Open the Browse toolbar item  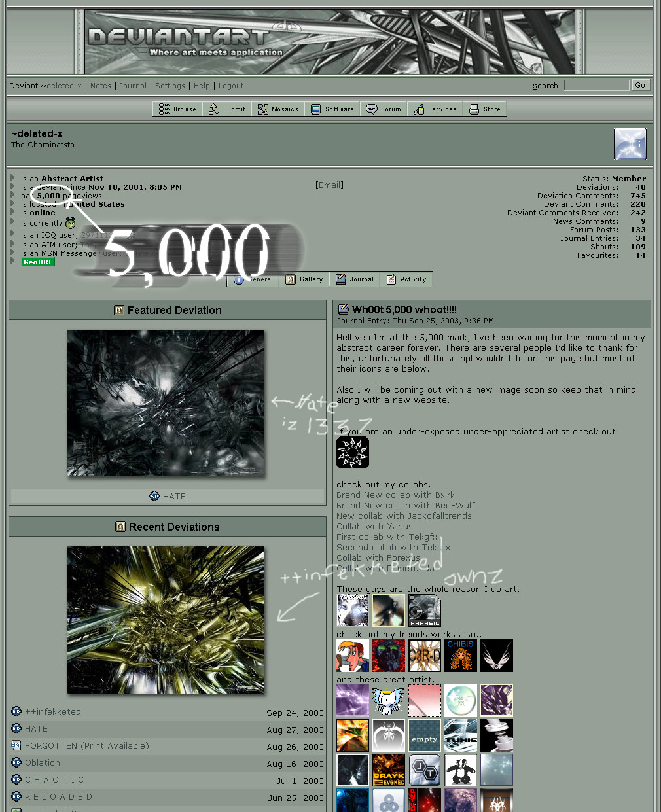pyautogui.click(x=177, y=109)
